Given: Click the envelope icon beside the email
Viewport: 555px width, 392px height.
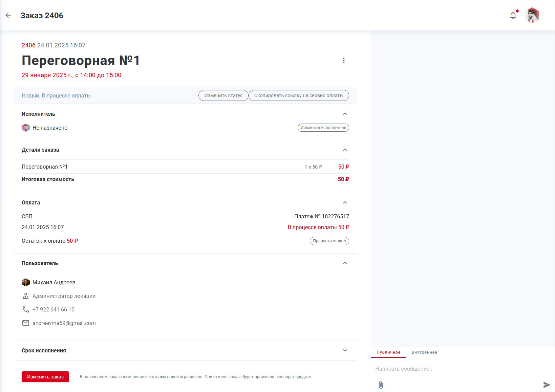Looking at the screenshot, I should [x=26, y=323].
